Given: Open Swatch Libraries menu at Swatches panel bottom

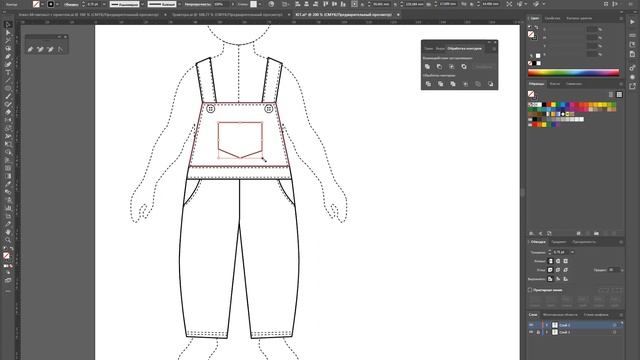Looking at the screenshot, I should pyautogui.click(x=531, y=233).
